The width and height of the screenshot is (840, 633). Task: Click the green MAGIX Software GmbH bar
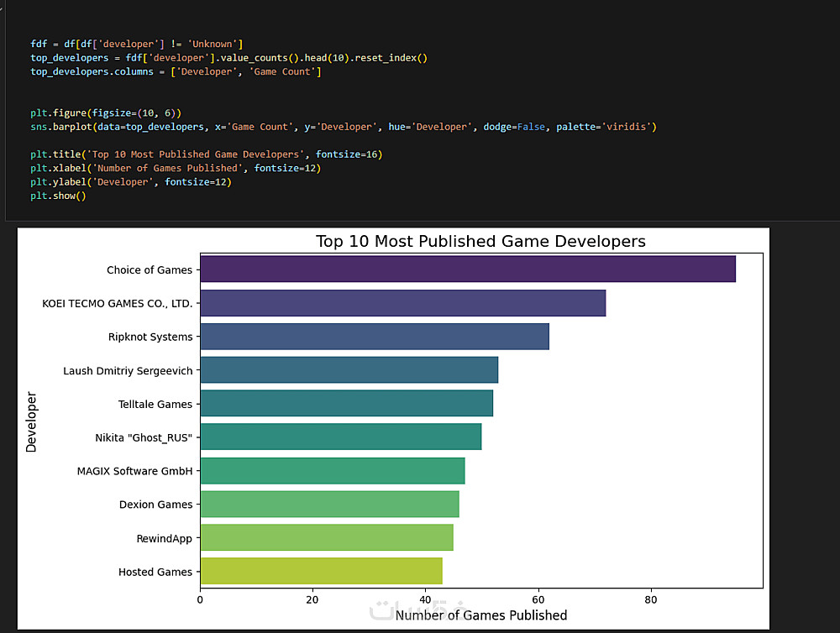(333, 471)
